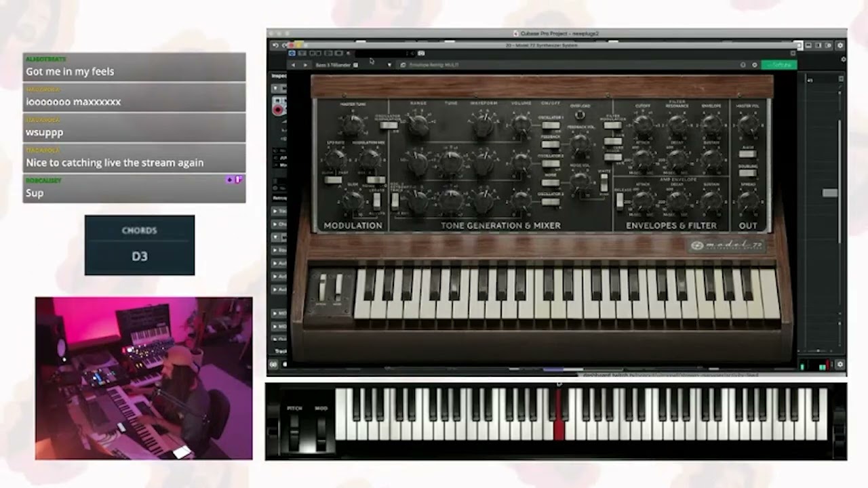The width and height of the screenshot is (868, 488).
Task: Click the green button in plugin header
Action: (778, 65)
